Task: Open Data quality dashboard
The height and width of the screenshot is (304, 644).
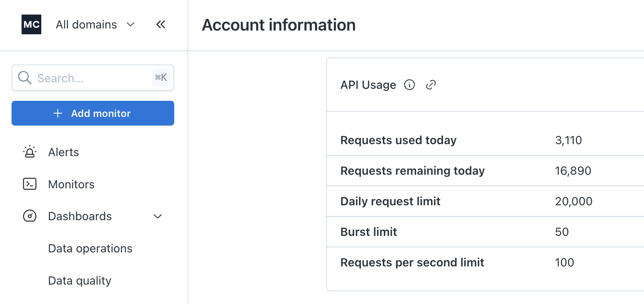Action: point(80,280)
